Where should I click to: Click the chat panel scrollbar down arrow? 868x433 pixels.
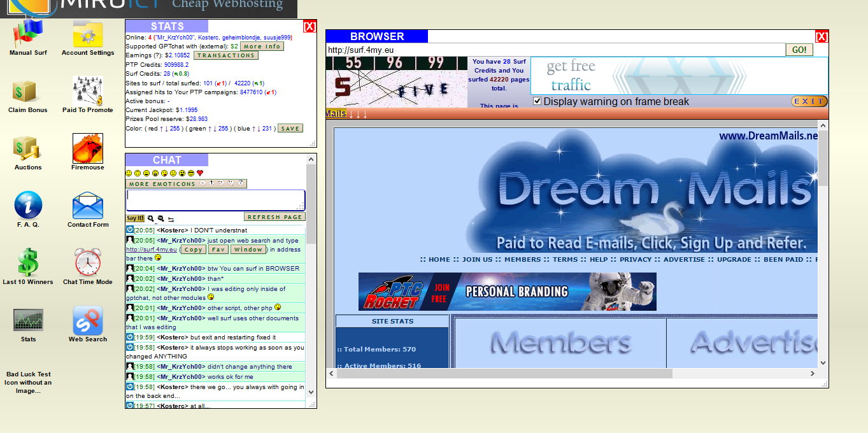pyautogui.click(x=311, y=392)
